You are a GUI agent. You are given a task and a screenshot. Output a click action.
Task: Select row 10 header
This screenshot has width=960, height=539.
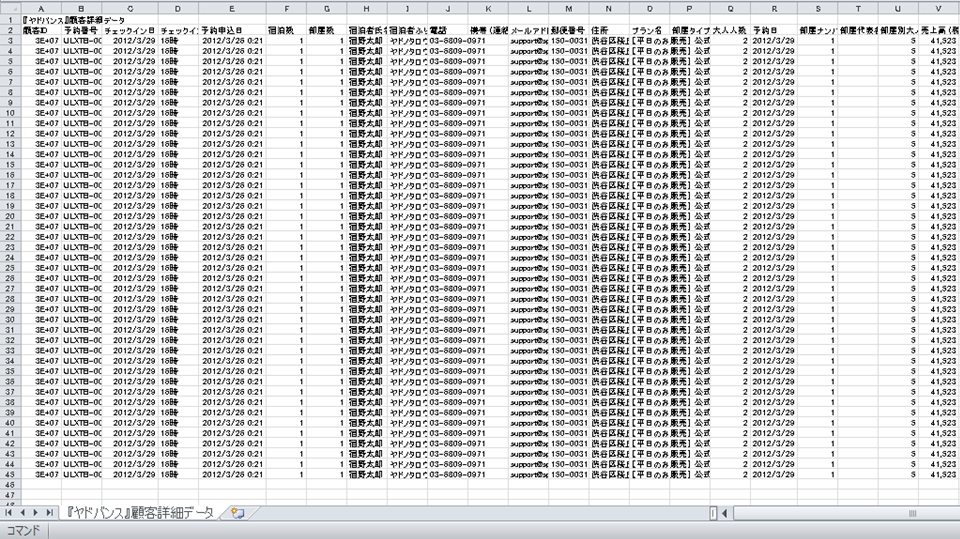[x=10, y=113]
